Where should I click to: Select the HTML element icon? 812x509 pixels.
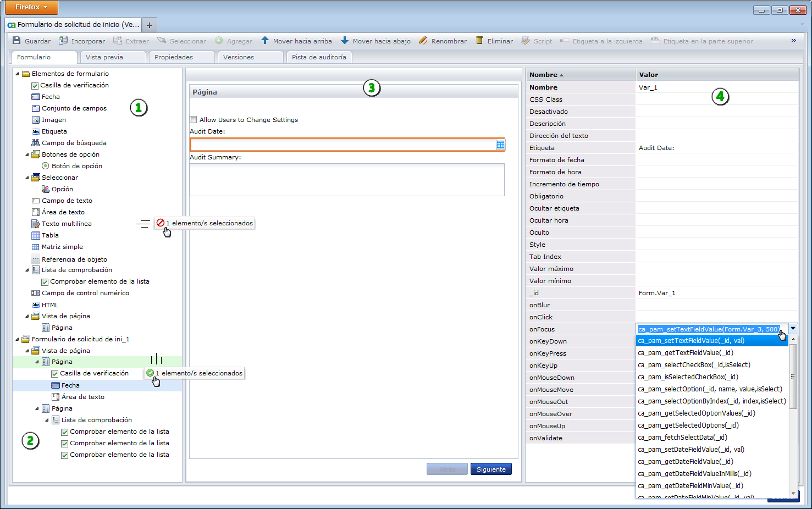tap(36, 305)
